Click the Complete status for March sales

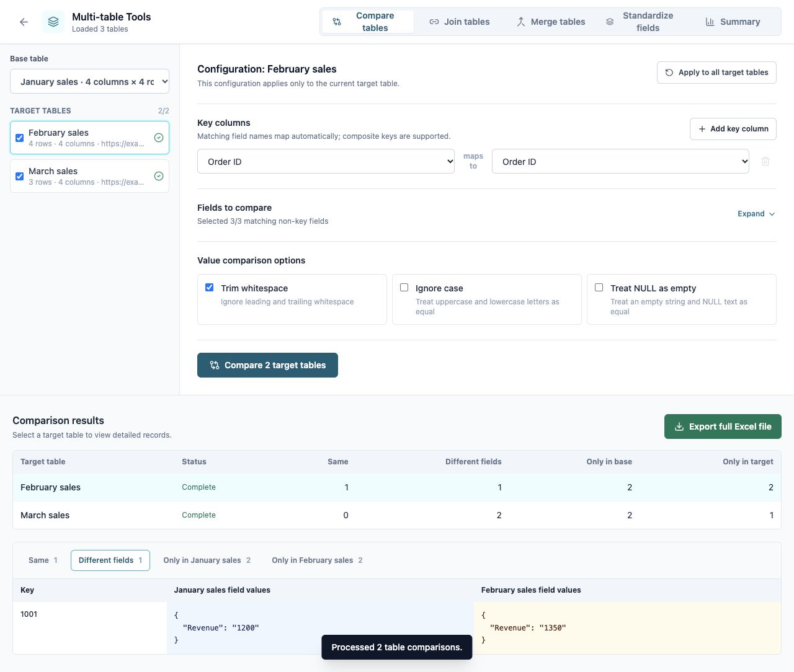[198, 515]
